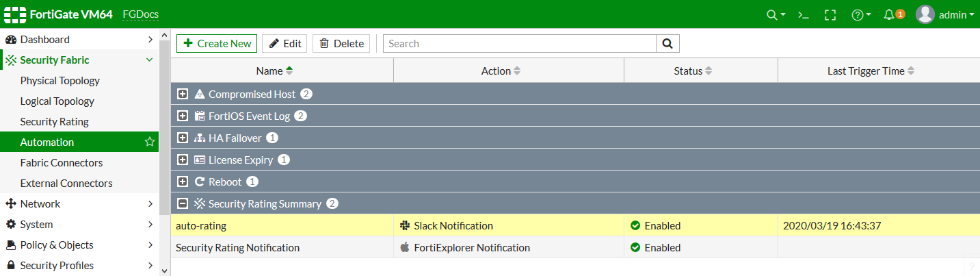Click the Slack Notification action text

(453, 225)
